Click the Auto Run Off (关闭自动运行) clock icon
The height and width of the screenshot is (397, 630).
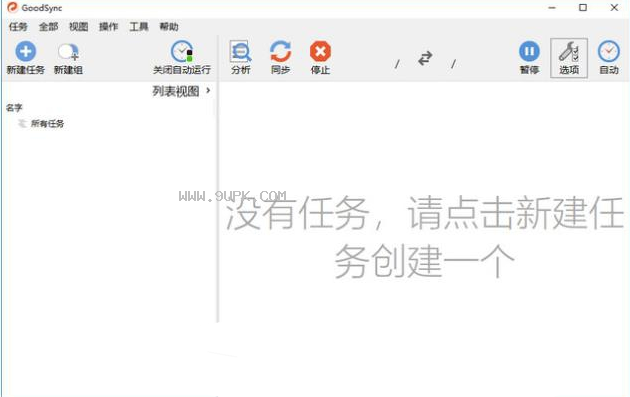(x=182, y=51)
